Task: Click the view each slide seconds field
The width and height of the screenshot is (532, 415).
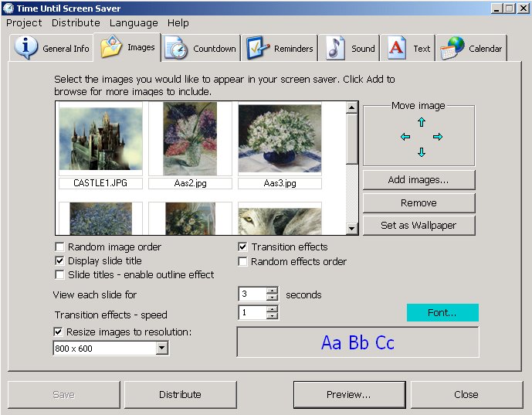Action: coord(252,294)
